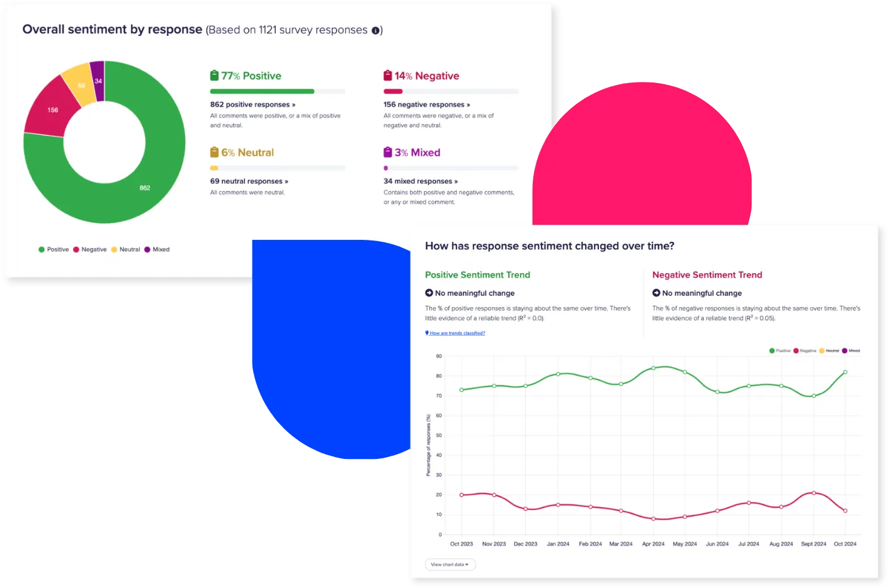Click the arrow icon before Negative Sentiment's 'No meaningful change'
Screen dimensions: 888x588
pos(656,293)
